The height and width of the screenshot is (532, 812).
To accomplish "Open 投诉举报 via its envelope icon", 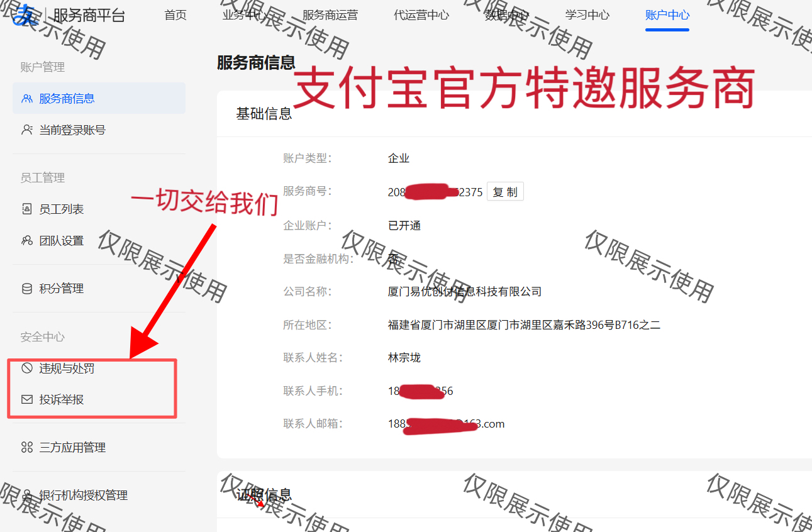I will tap(27, 399).
